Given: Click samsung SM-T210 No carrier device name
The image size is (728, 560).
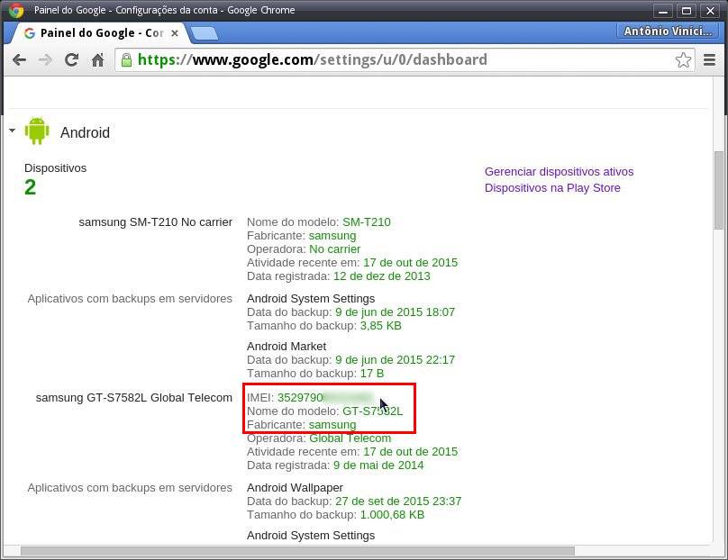Looking at the screenshot, I should [x=156, y=222].
